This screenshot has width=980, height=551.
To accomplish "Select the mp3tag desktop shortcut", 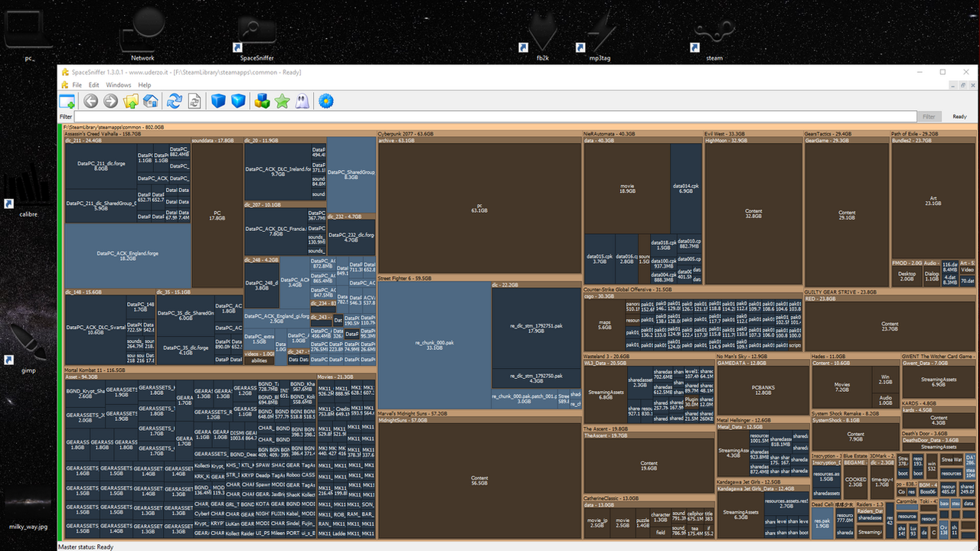I will pos(599,35).
